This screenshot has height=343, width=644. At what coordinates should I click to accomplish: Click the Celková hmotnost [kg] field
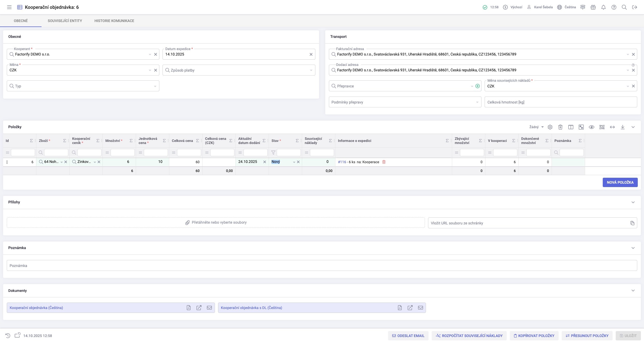coord(561,102)
